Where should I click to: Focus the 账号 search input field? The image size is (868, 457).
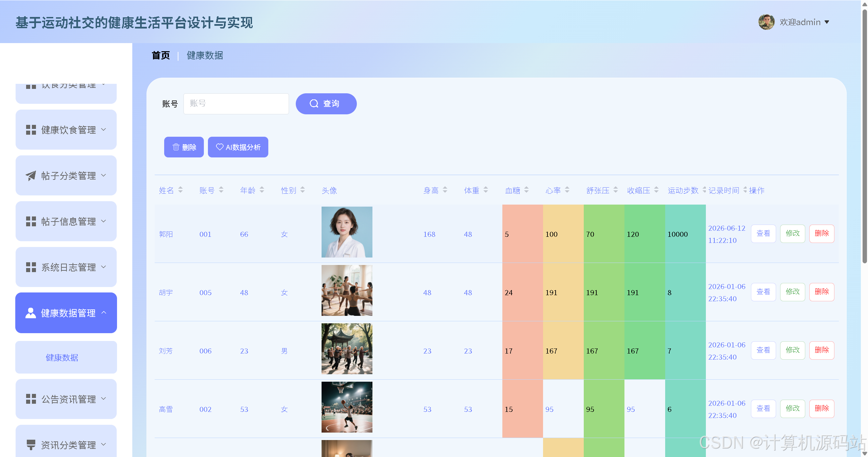coord(236,103)
